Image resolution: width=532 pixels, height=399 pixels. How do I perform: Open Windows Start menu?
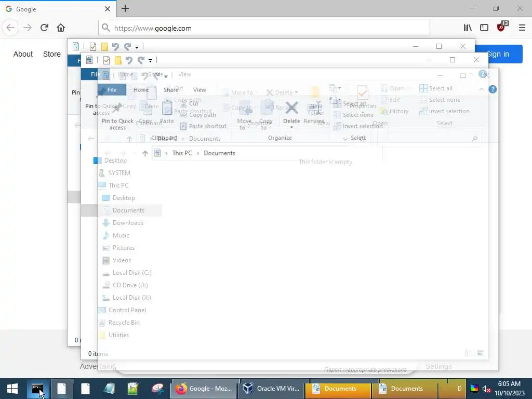(12, 389)
